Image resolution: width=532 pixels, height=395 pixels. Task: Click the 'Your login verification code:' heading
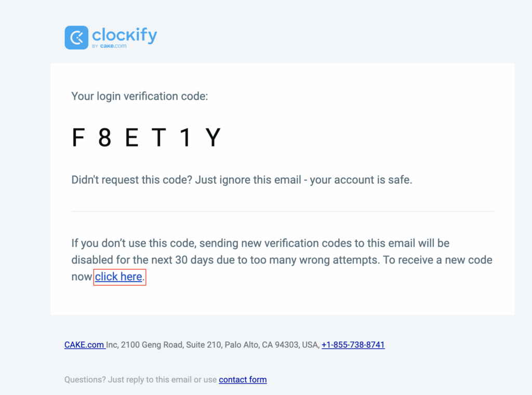[139, 96]
